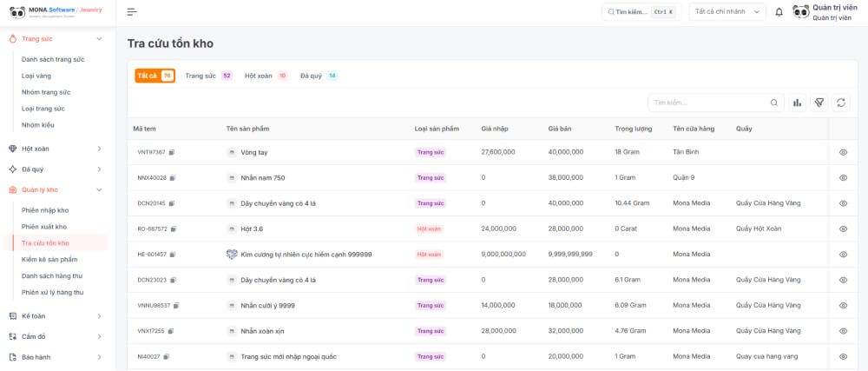The image size is (868, 371).
Task: Select the Tất cả tab
Action: tap(155, 76)
